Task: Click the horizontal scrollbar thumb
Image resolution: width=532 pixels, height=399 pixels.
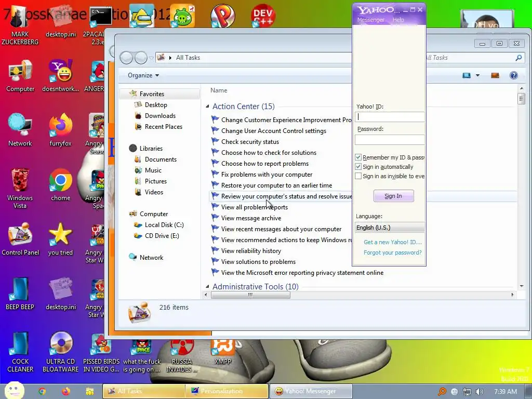Action: (250, 295)
